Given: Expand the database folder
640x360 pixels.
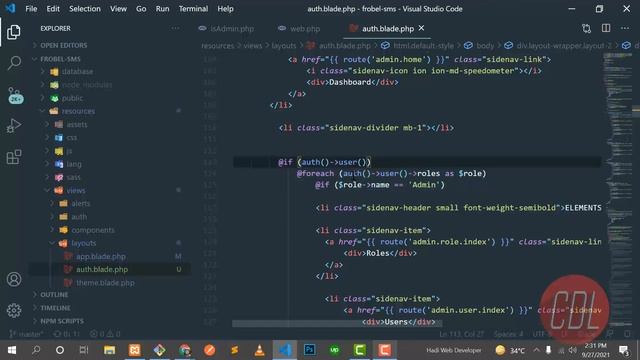Looking at the screenshot, I should tap(78, 71).
